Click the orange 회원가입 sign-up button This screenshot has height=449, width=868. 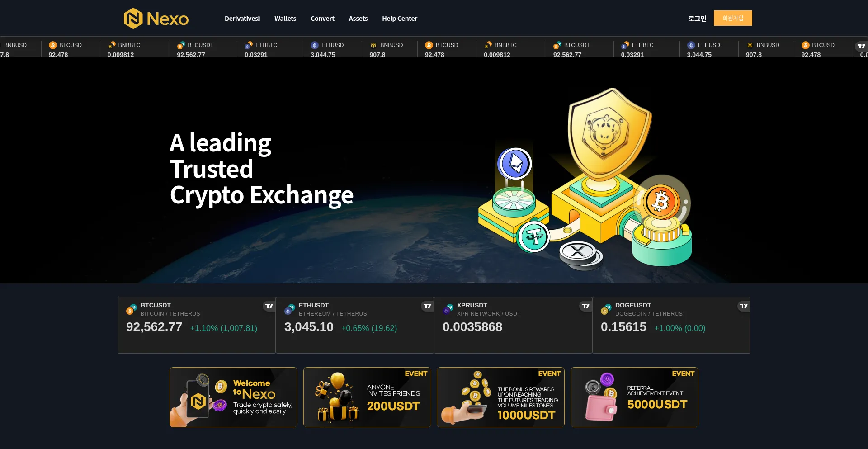coord(733,18)
